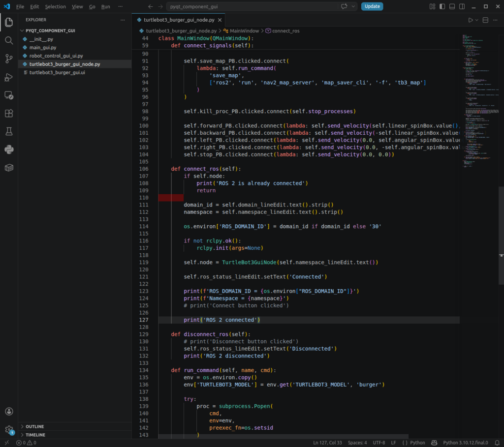Open Explorer views and more actions menu

(x=123, y=20)
